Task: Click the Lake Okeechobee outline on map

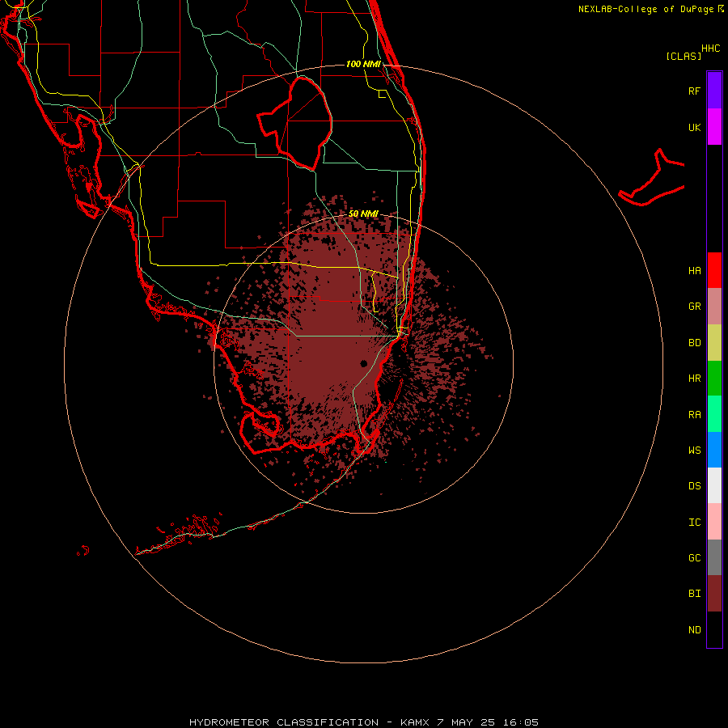Action: pyautogui.click(x=295, y=124)
